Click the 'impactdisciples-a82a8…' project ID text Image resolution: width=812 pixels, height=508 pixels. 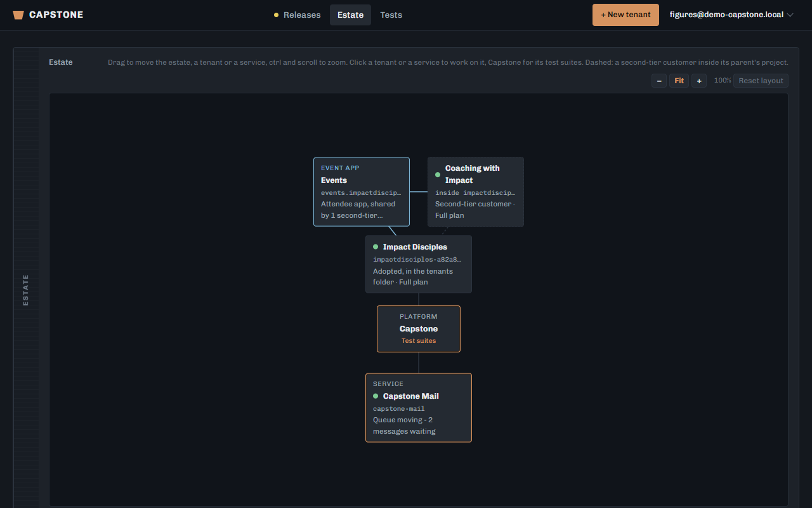tap(417, 260)
